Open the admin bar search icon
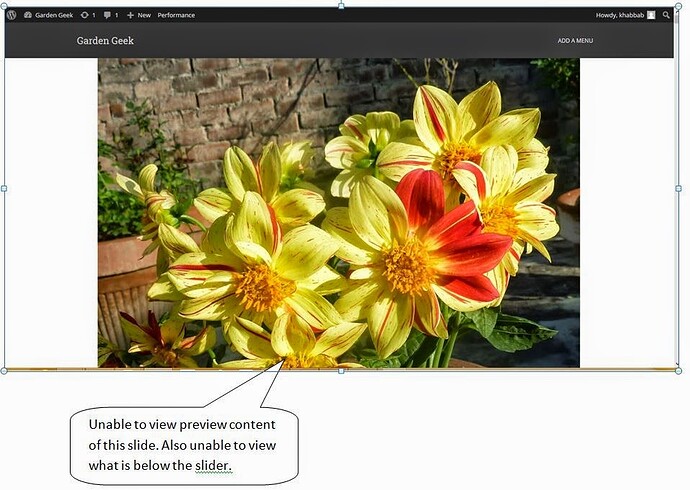The width and height of the screenshot is (690, 490). click(666, 15)
